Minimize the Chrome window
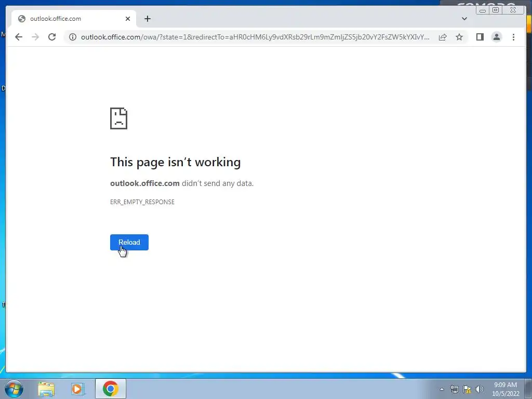 [483, 10]
